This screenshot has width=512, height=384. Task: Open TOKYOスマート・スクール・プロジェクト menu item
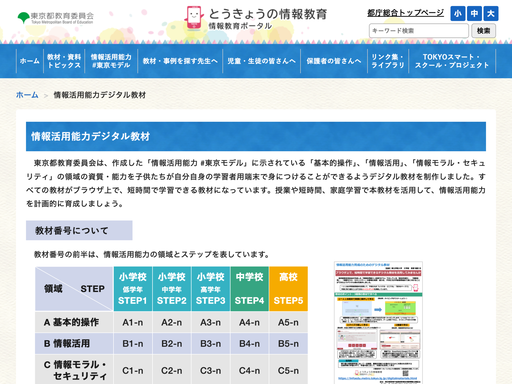(x=452, y=61)
